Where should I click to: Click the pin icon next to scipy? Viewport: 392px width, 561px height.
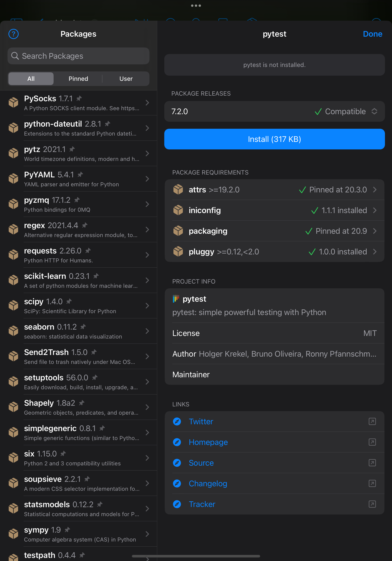click(69, 301)
